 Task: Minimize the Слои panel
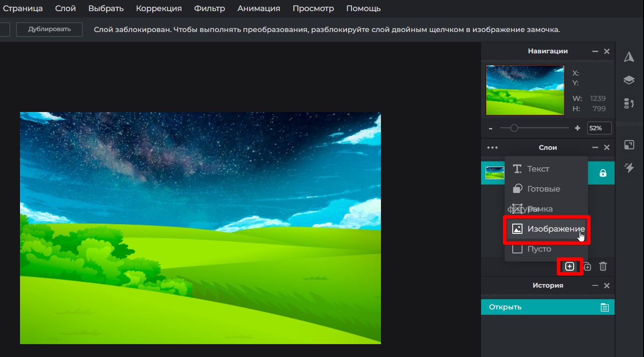click(x=595, y=148)
